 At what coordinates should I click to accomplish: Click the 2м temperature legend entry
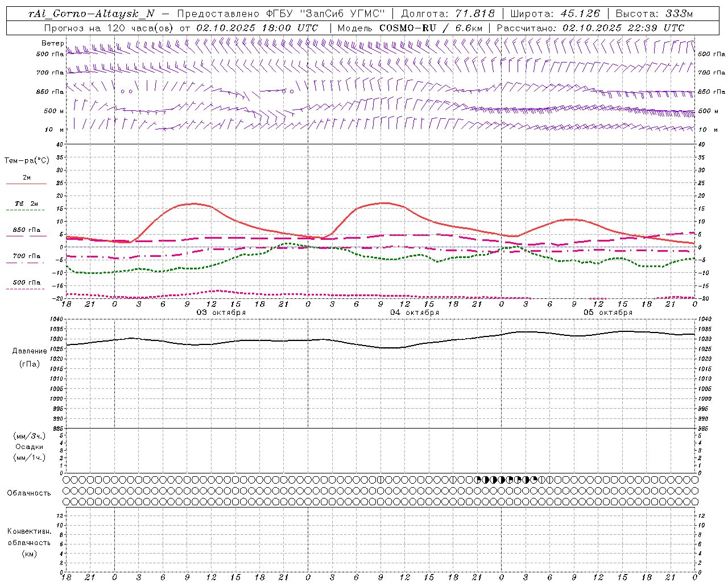tap(27, 178)
